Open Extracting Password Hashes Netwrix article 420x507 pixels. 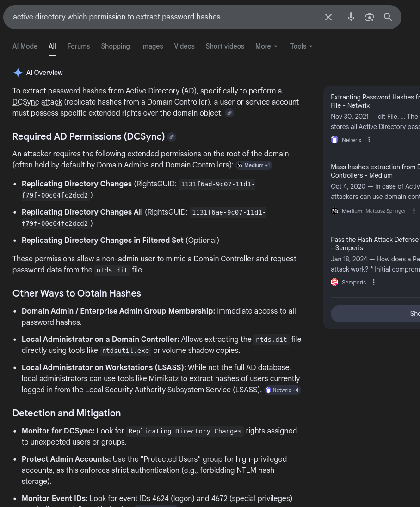coord(375,101)
